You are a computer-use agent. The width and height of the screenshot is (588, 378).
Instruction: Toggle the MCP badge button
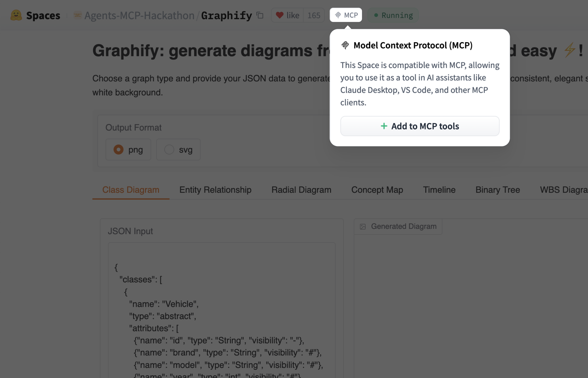[x=346, y=15]
